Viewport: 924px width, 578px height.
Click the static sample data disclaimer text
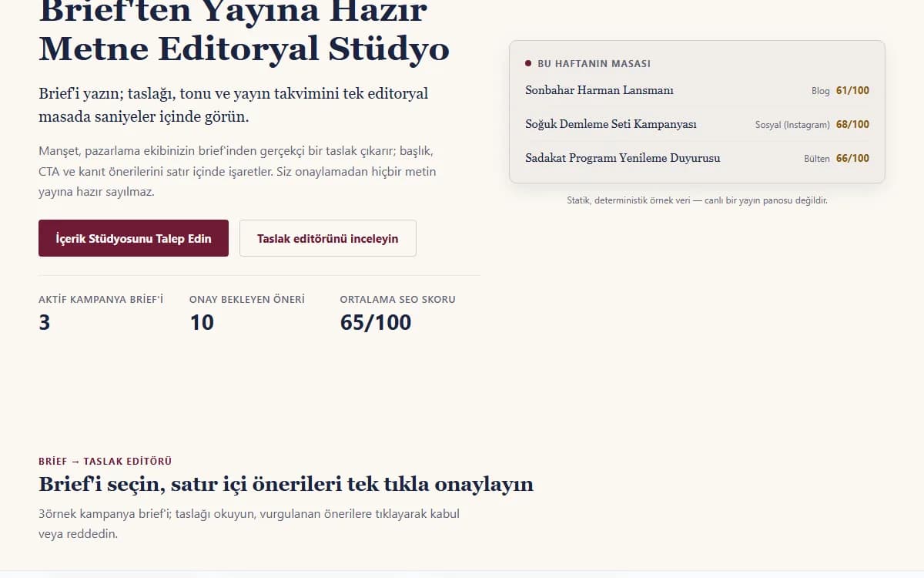pos(697,200)
